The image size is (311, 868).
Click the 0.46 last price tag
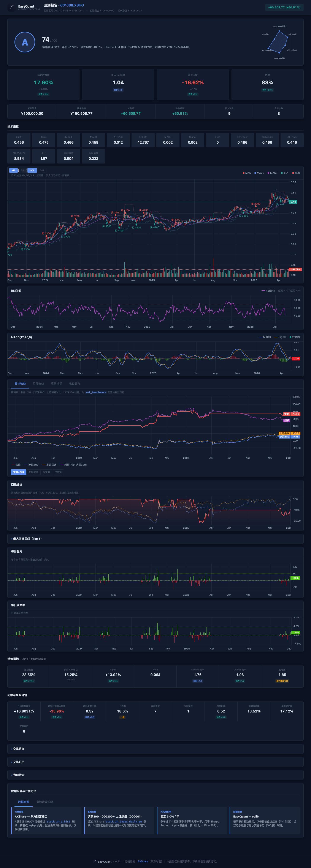[293, 202]
